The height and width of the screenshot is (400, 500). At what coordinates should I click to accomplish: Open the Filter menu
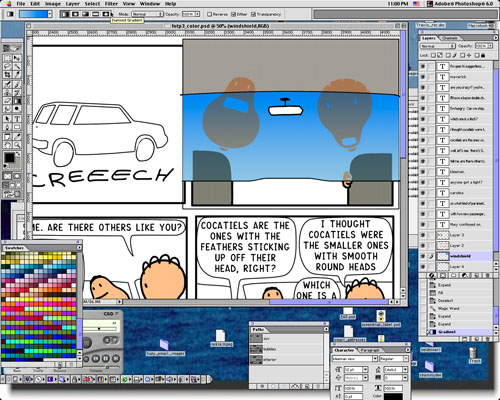(x=111, y=4)
